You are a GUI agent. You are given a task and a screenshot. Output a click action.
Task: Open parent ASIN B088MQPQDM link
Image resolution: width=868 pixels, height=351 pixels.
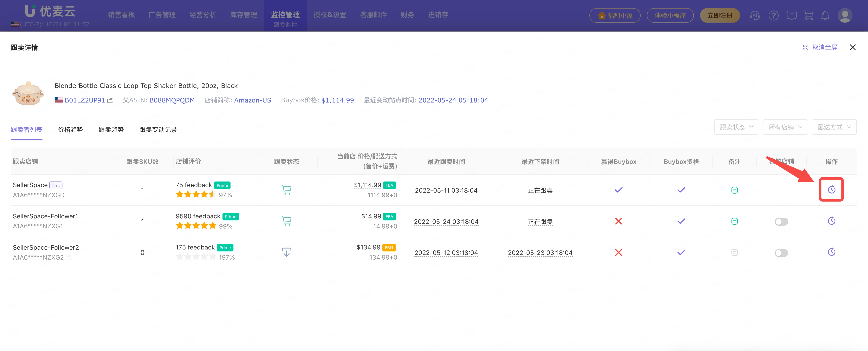(x=172, y=100)
